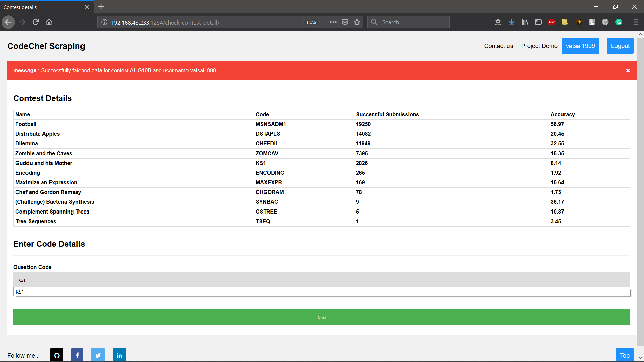
Task: Reload the current page
Action: pyautogui.click(x=36, y=22)
